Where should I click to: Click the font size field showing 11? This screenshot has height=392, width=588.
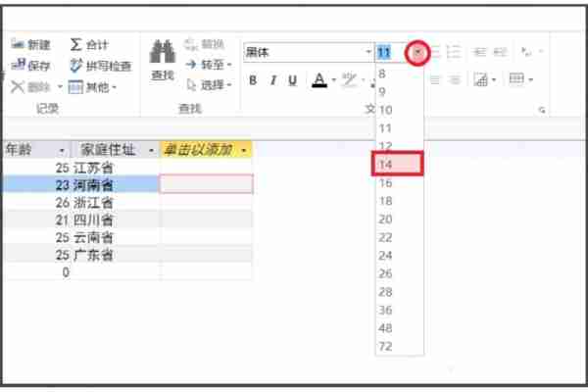[x=390, y=52]
